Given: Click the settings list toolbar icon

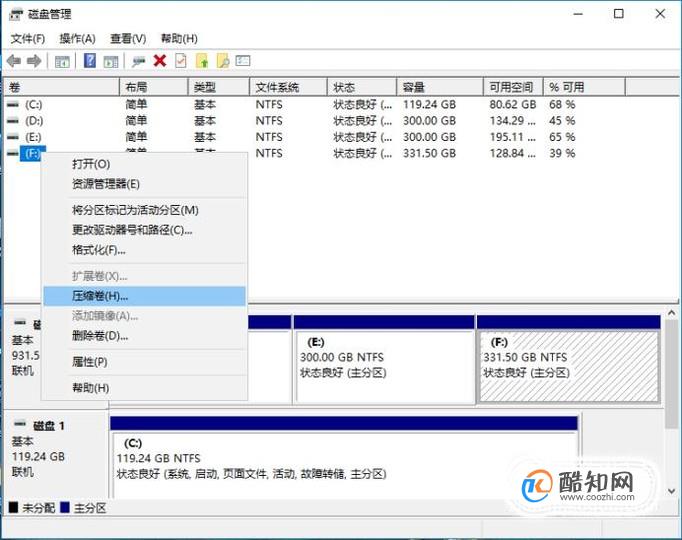Looking at the screenshot, I should [x=243, y=60].
